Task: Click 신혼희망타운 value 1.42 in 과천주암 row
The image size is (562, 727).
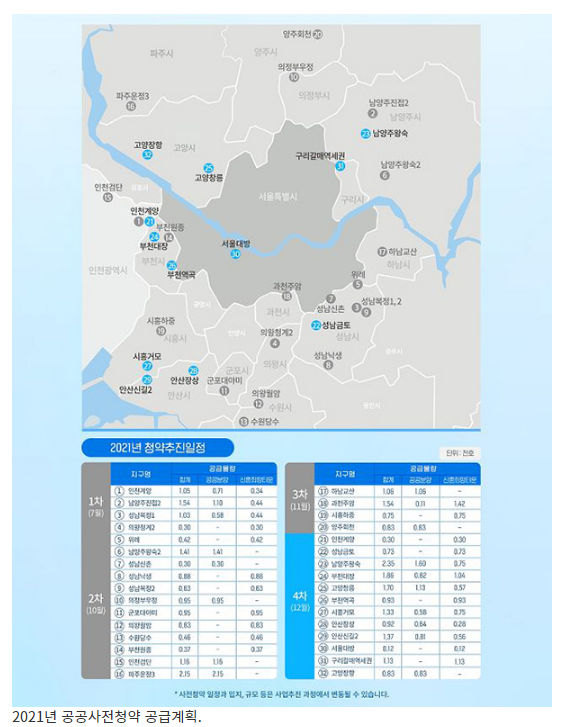Action: click(460, 504)
